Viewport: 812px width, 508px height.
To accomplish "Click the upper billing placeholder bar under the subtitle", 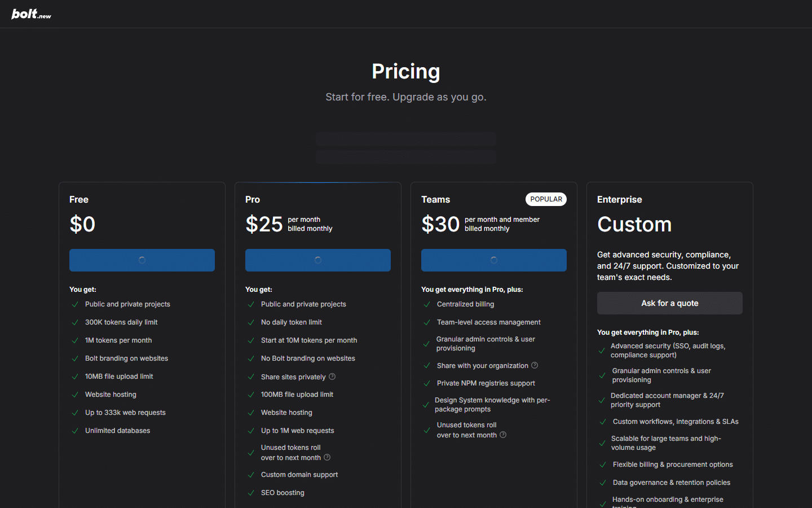I will (406, 139).
